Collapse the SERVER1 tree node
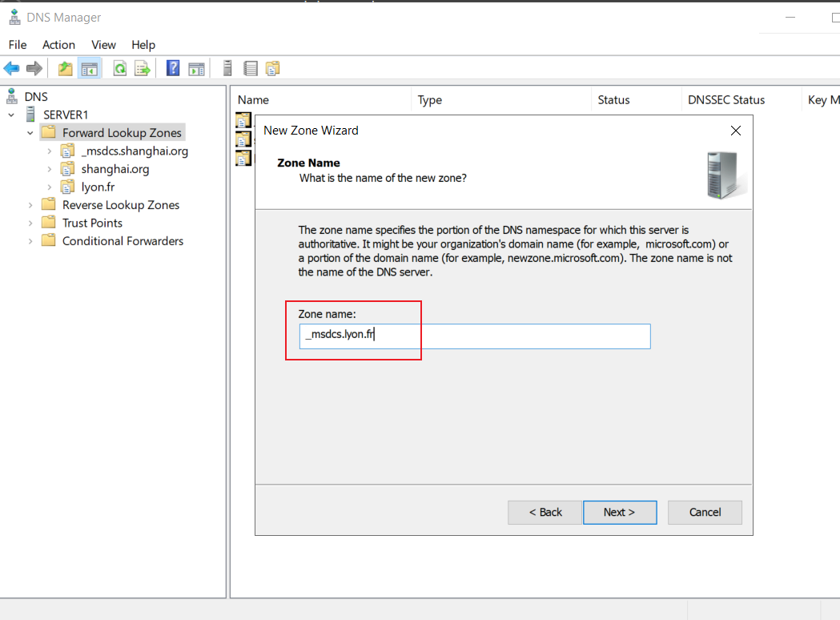840x620 pixels. point(11,115)
